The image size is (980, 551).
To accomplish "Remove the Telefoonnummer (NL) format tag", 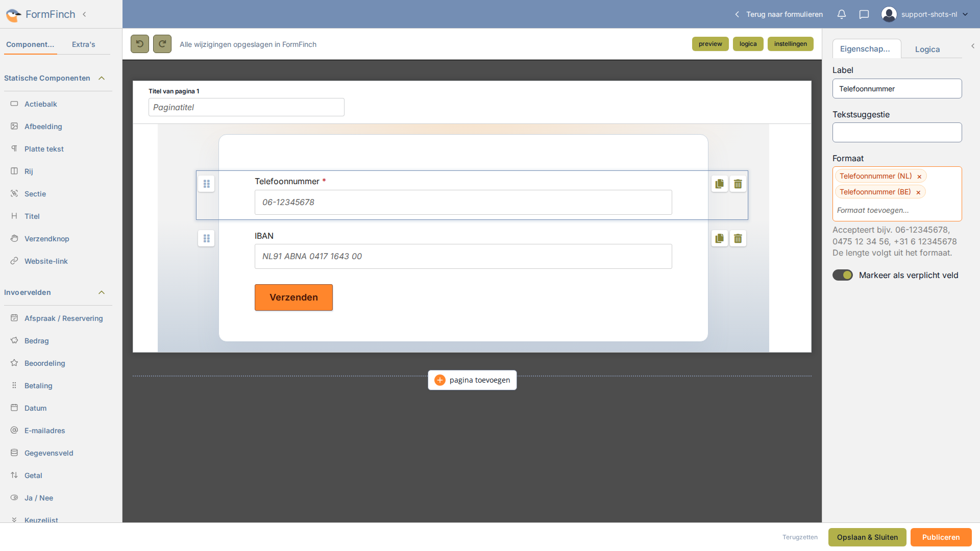I will (x=919, y=177).
